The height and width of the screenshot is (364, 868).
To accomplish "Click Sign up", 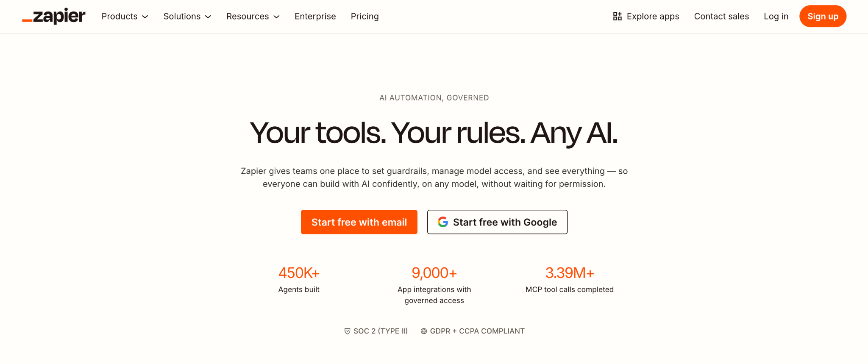I will [823, 16].
